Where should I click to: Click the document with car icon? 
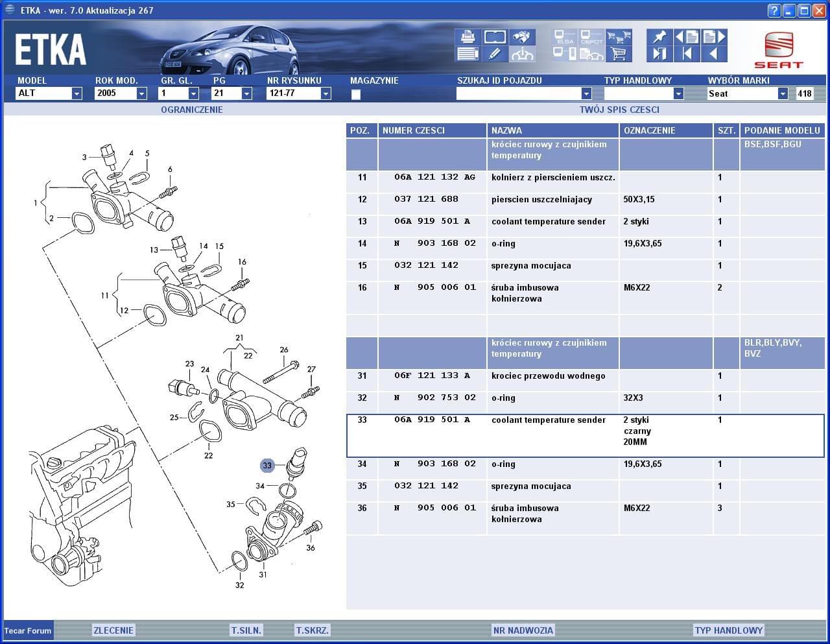591,54
